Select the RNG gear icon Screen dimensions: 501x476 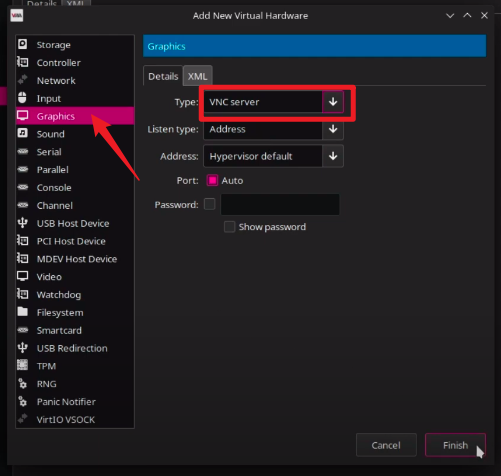coord(23,383)
